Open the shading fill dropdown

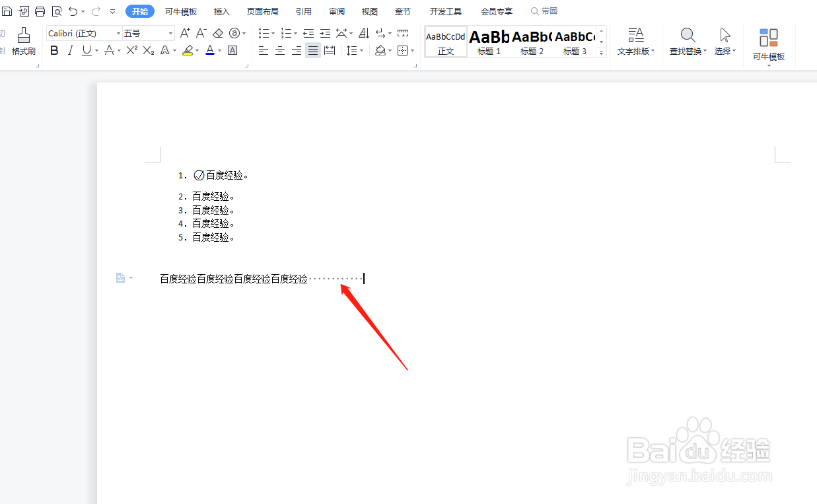(x=390, y=50)
